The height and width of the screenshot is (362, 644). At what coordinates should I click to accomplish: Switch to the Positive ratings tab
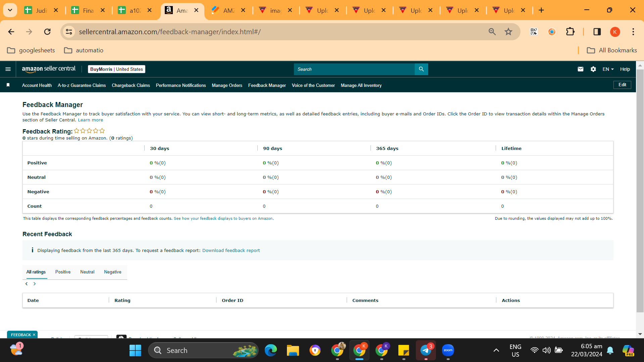tap(63, 272)
